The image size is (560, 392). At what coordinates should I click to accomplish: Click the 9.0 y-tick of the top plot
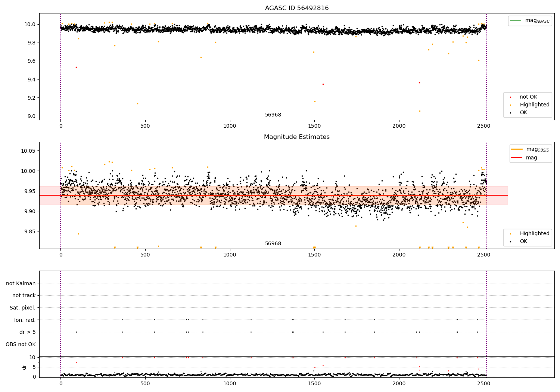click(31, 116)
